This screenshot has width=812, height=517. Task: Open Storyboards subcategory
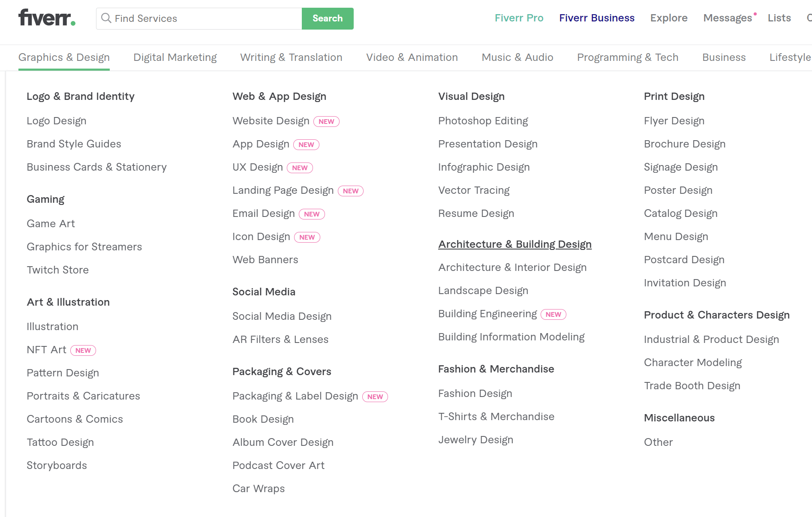coord(57,466)
